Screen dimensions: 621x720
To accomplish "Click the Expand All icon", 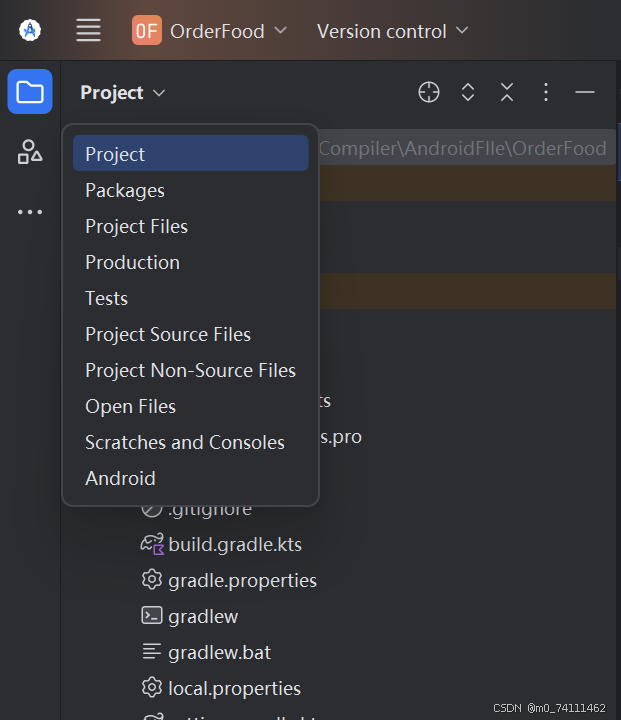I will click(468, 92).
